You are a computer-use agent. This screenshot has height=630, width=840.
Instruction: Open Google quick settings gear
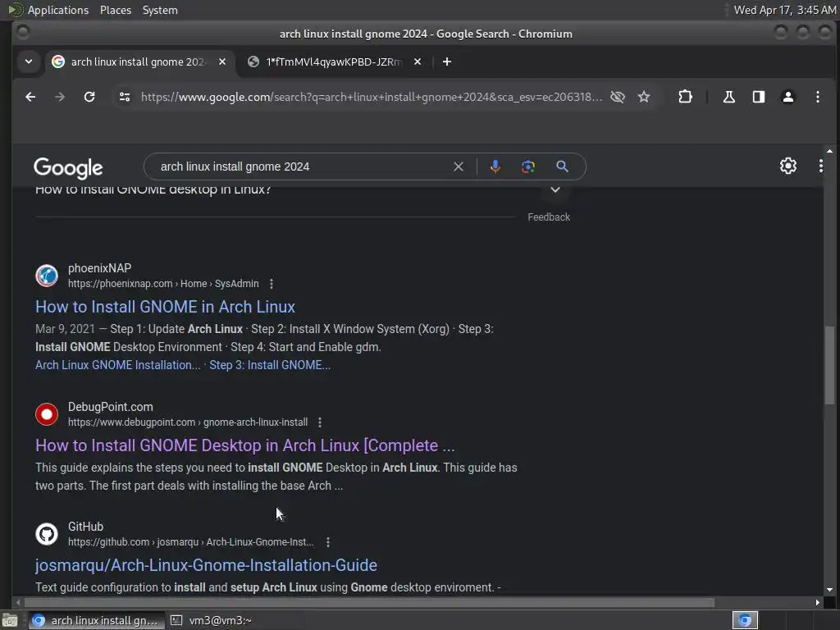click(x=788, y=166)
